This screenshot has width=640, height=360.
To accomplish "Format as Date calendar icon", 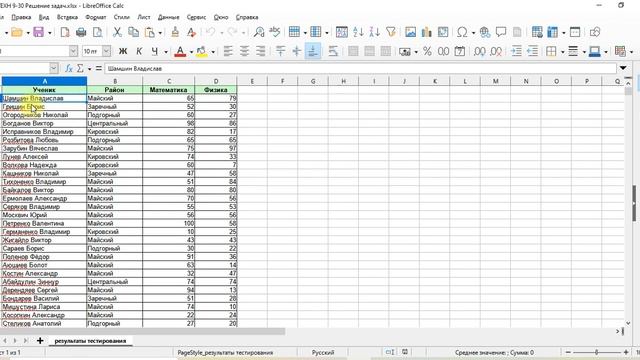I will coord(460,51).
